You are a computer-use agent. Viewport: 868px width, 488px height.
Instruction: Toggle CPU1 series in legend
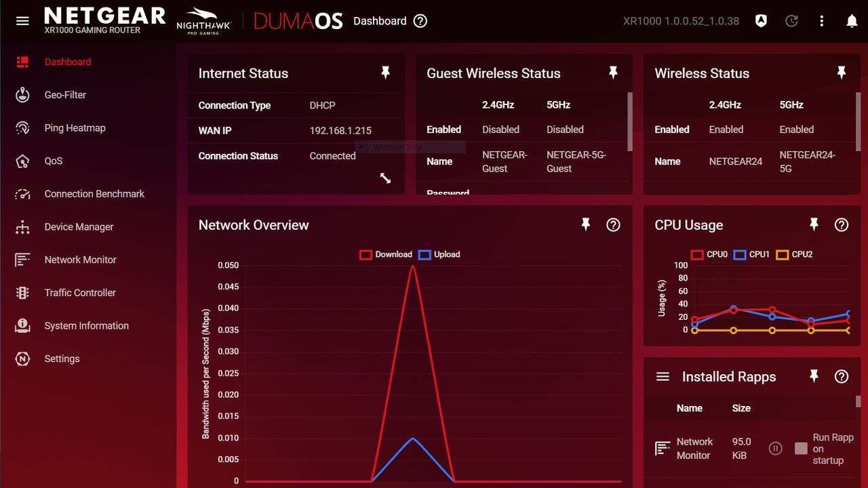pyautogui.click(x=752, y=255)
